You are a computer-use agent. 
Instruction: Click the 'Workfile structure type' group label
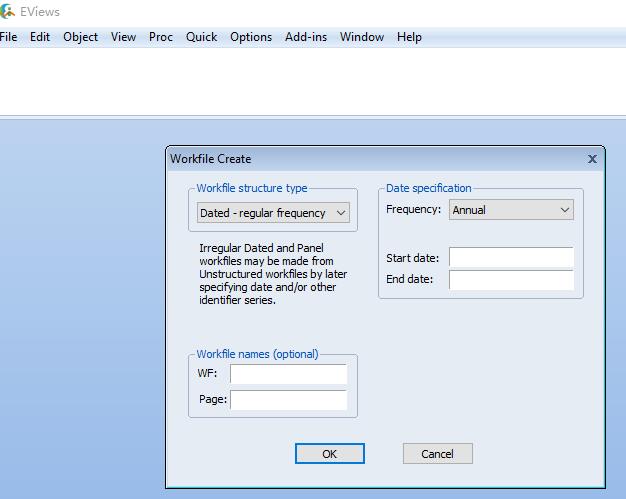tap(252, 188)
